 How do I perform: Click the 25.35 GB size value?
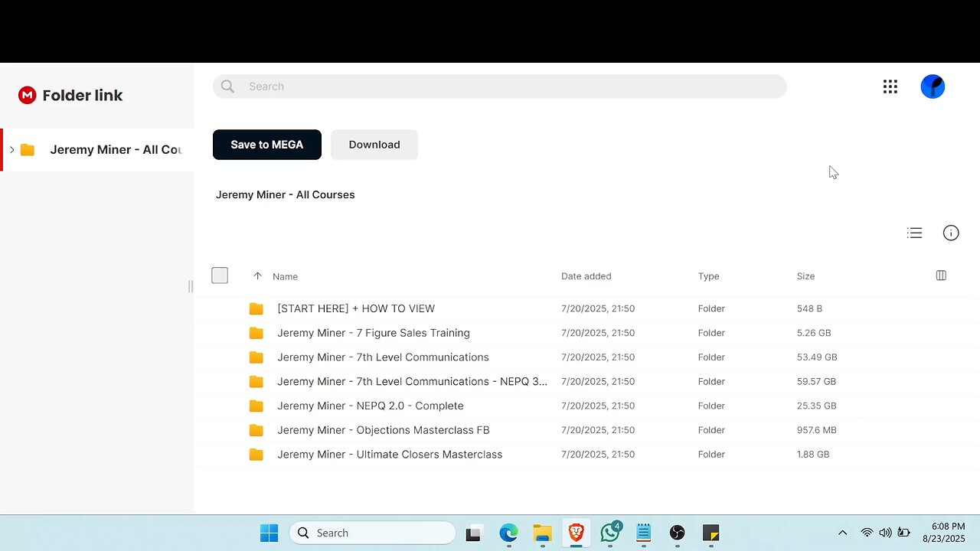tap(816, 406)
